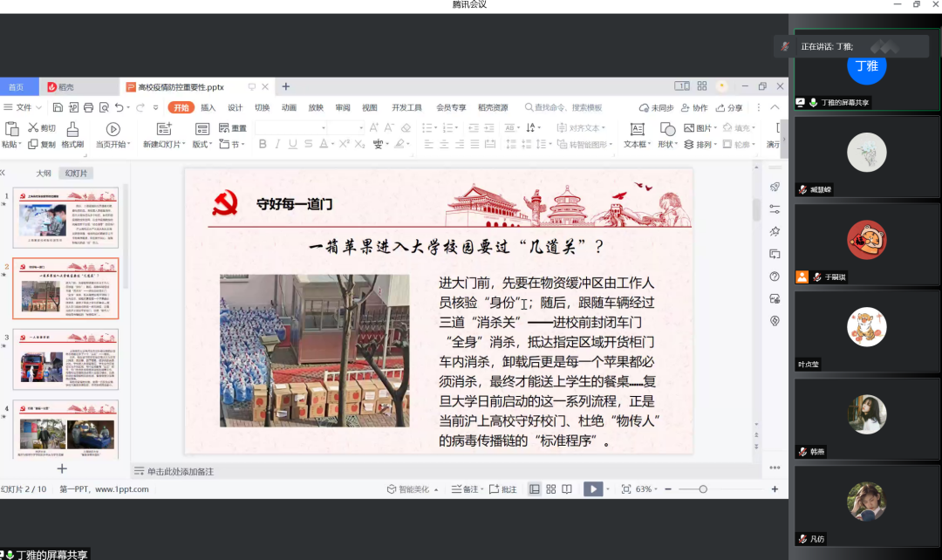Toggle normal view mode icon in status bar

pos(535,489)
